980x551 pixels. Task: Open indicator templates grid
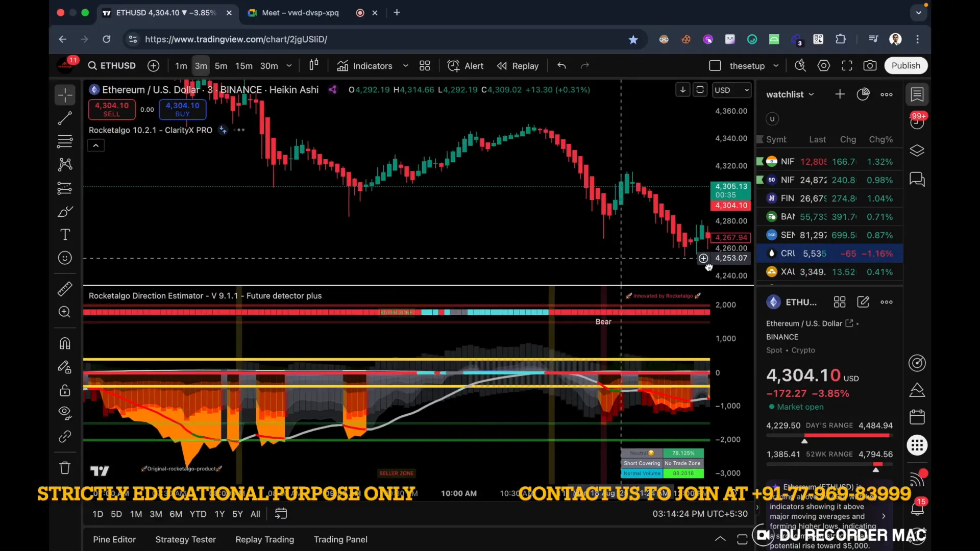[x=425, y=66]
